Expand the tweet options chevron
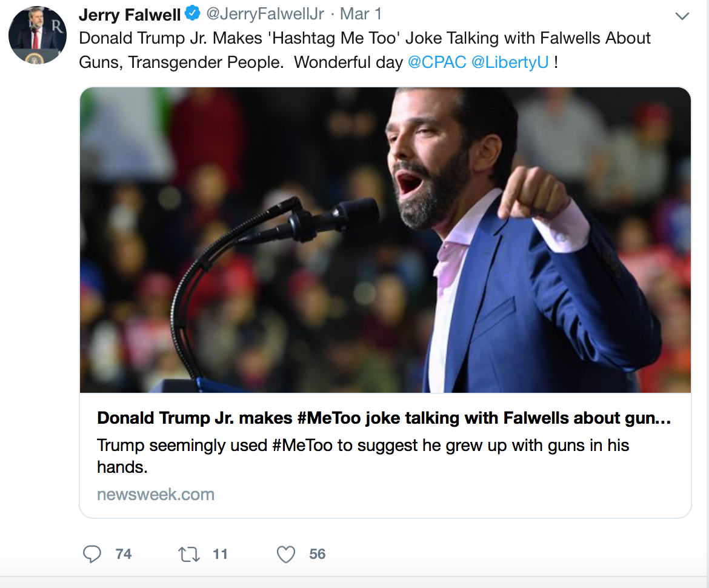Screen dimensions: 709x588 coord(682,16)
